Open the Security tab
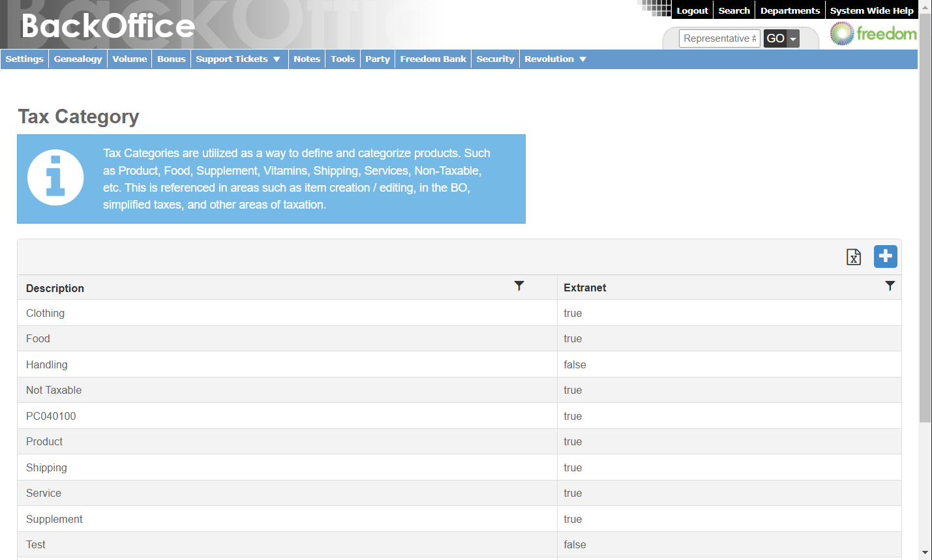Viewport: 932px width, 560px height. pyautogui.click(x=495, y=59)
